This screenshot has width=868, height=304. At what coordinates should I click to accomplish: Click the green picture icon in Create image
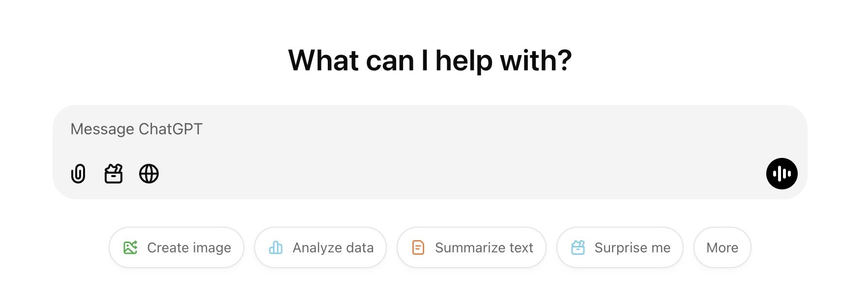130,247
